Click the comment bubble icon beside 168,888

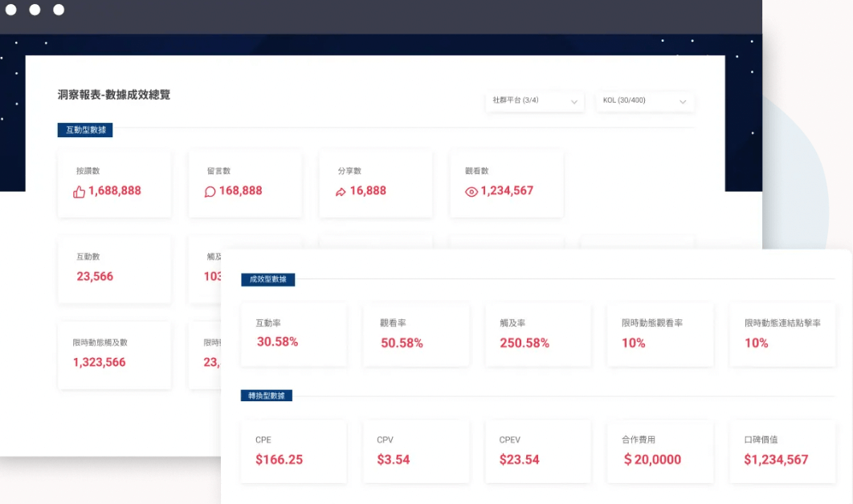pos(210,191)
